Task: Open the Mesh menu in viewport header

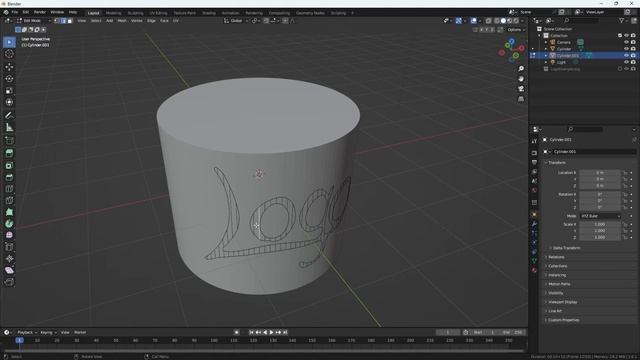Action: click(x=122, y=20)
